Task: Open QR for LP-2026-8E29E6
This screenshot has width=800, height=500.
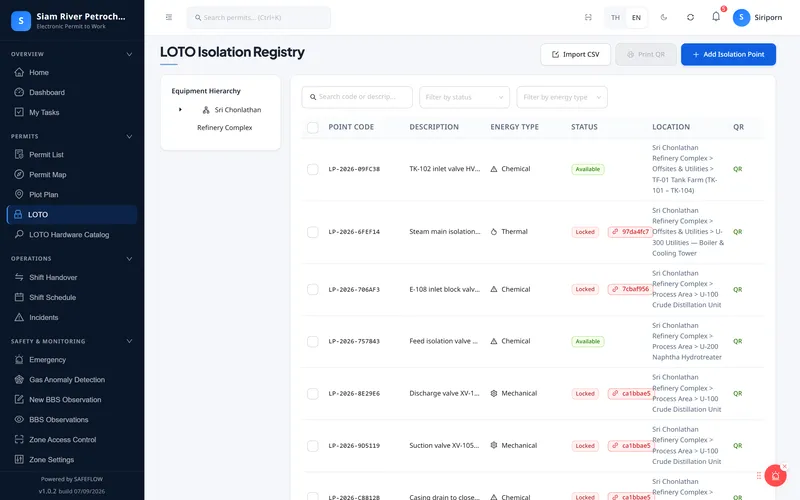Action: coord(738,393)
